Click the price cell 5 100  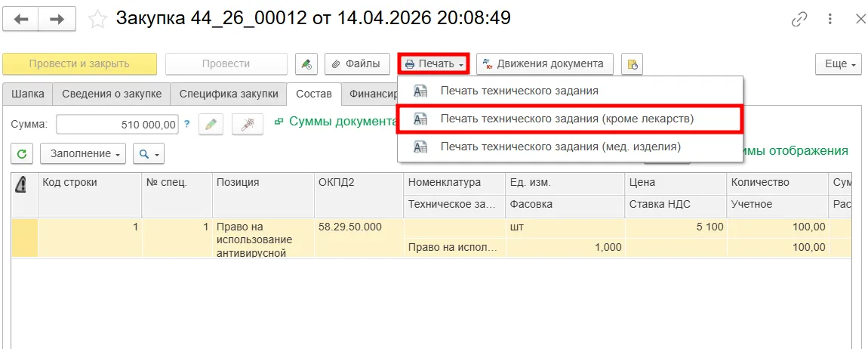point(676,227)
